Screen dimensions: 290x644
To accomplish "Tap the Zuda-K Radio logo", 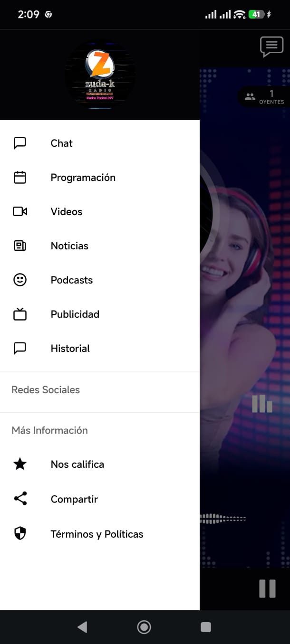I will click(x=100, y=75).
